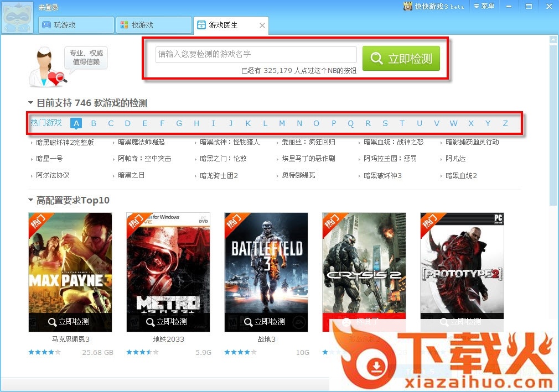Collapse the 高配置要求Top10 section
This screenshot has height=392, width=559.
click(x=30, y=200)
